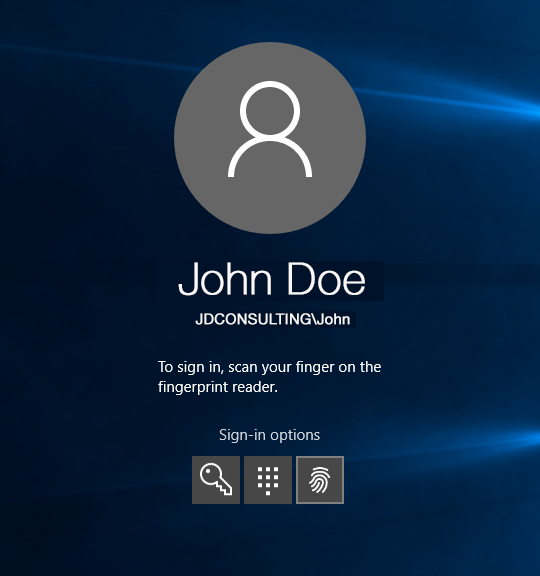Activate the highlighted fingerprint option tile

[x=320, y=480]
